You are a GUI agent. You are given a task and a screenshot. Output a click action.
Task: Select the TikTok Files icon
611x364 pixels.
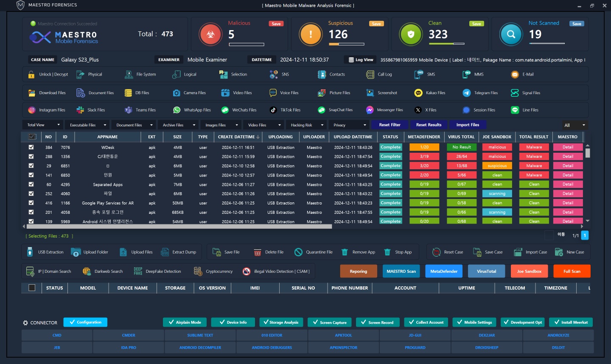273,110
